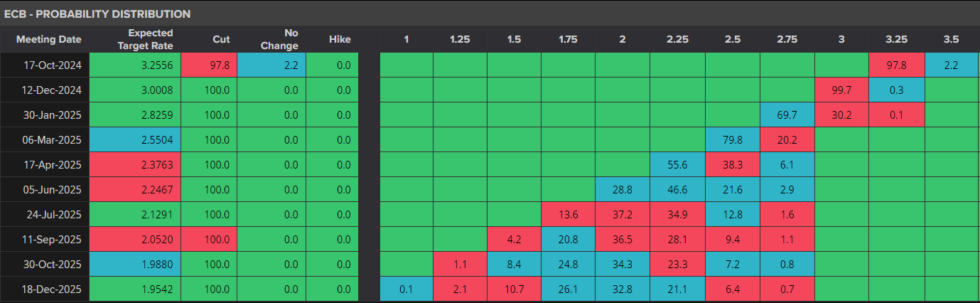Click the red Cut cell for 11-Sep-2025
Viewport: 980px width, 303px height.
[x=209, y=240]
